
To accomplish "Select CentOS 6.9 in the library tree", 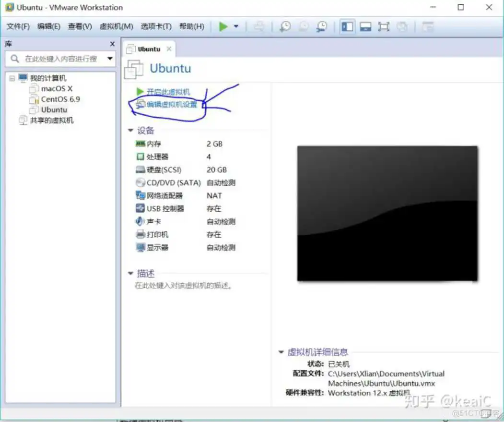I will 59,99.
